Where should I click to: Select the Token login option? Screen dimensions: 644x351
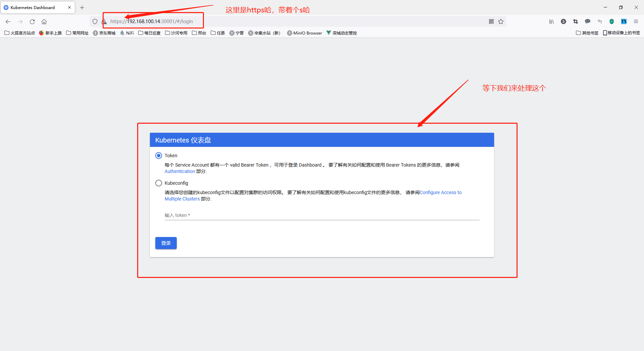159,156
